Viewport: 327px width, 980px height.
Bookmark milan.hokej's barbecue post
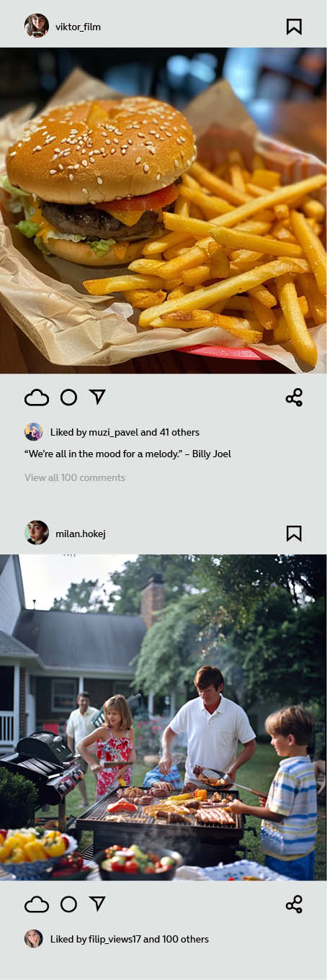pyautogui.click(x=294, y=533)
